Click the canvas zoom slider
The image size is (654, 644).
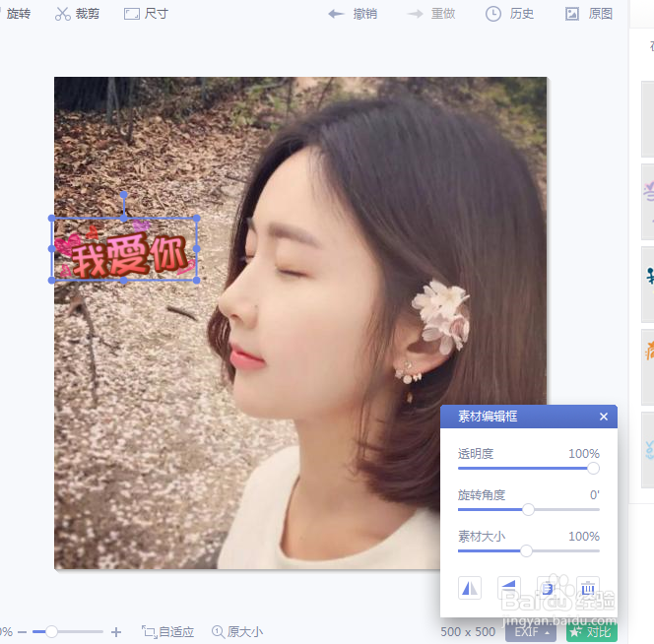pyautogui.click(x=67, y=632)
